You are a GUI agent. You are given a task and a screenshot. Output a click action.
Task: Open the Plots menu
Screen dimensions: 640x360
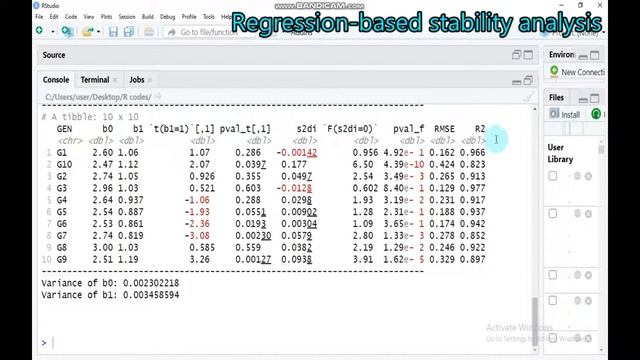(106, 17)
